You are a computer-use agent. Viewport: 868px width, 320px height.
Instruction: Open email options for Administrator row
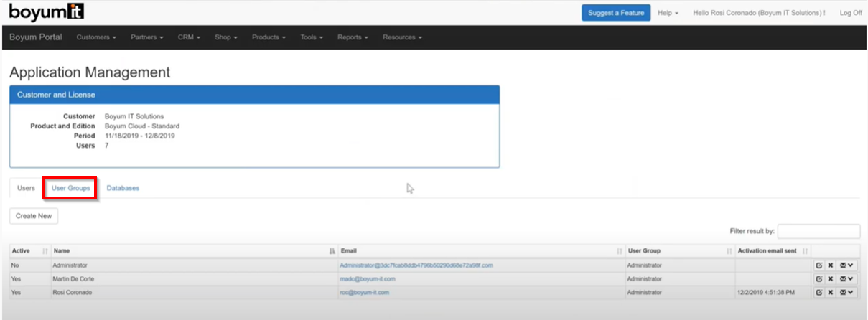(x=846, y=265)
